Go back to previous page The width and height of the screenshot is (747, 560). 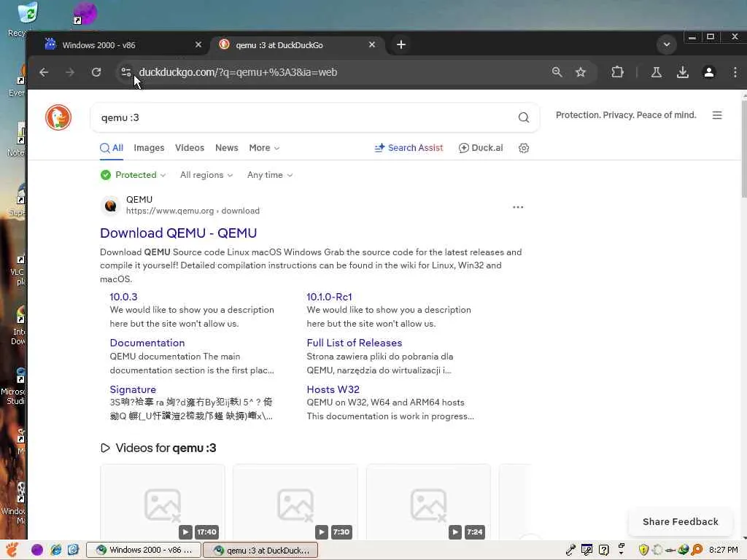[x=44, y=72]
